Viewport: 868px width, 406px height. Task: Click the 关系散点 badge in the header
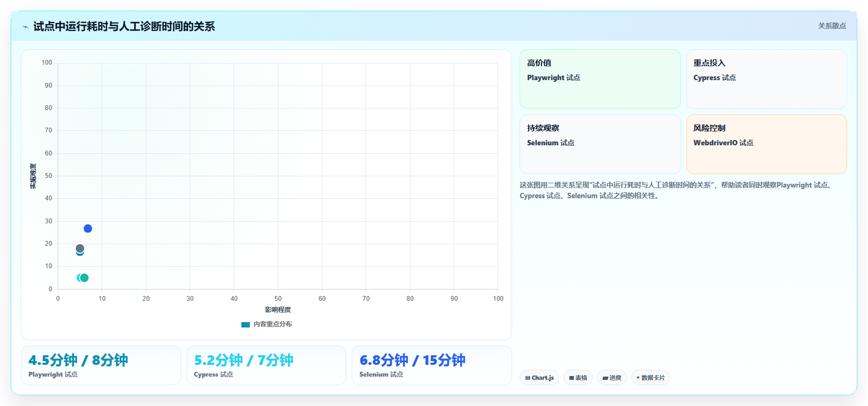click(832, 26)
